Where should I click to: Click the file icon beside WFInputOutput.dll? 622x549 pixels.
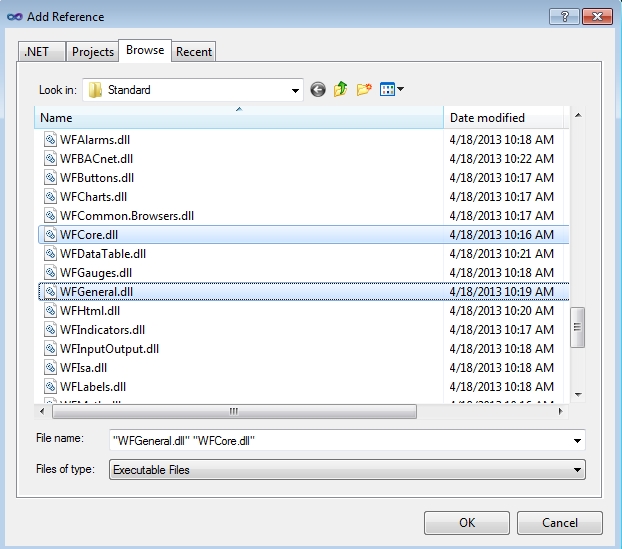50,349
